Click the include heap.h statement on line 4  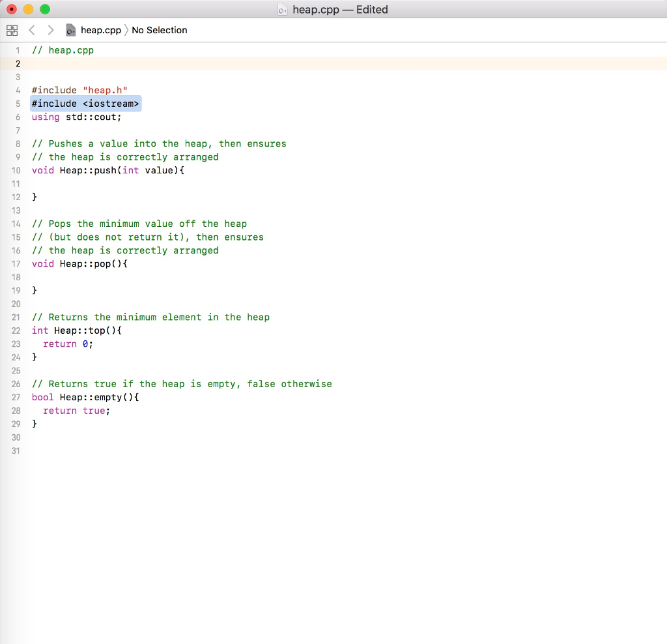pos(78,90)
